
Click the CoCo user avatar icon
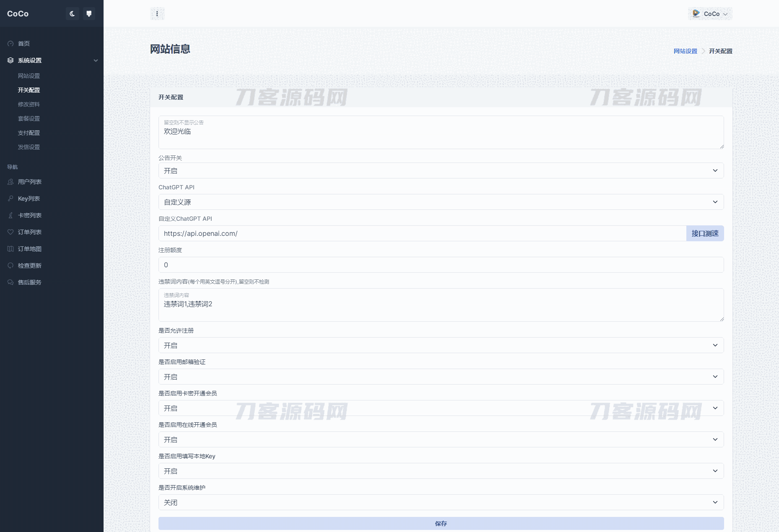[x=696, y=14]
